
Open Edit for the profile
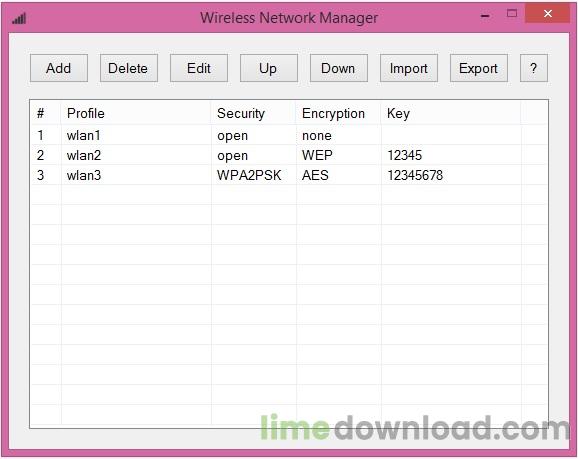[199, 68]
